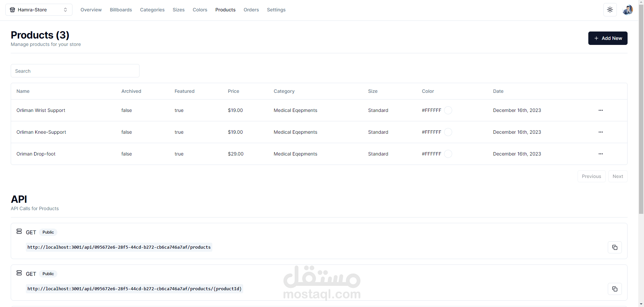Click the Name column header
644x307 pixels.
pos(23,91)
